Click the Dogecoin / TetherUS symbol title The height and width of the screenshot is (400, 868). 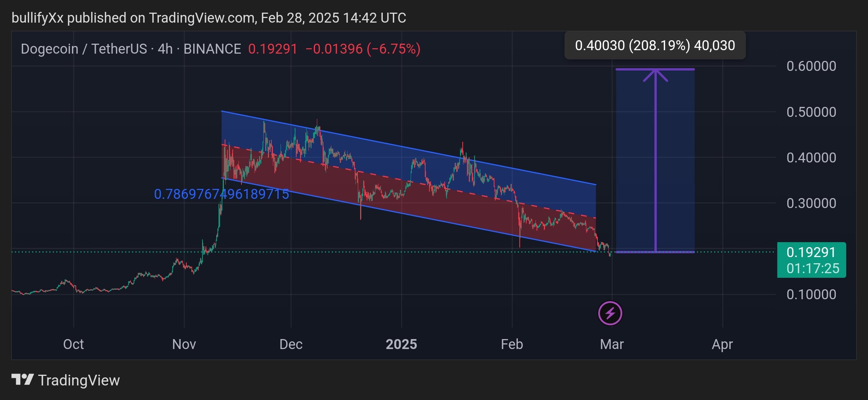[131, 49]
